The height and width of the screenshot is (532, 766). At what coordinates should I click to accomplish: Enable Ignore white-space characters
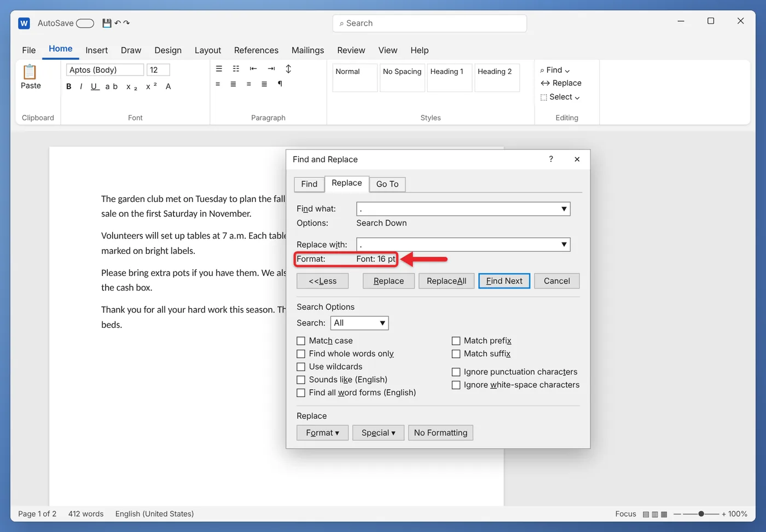(456, 385)
